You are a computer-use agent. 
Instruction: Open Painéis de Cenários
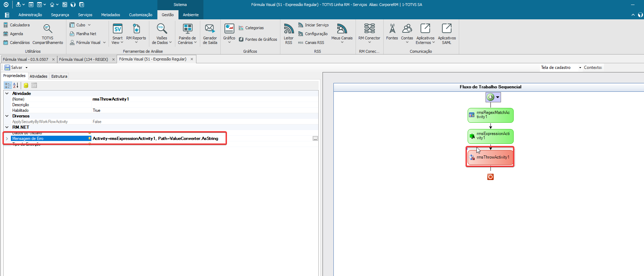point(187,34)
